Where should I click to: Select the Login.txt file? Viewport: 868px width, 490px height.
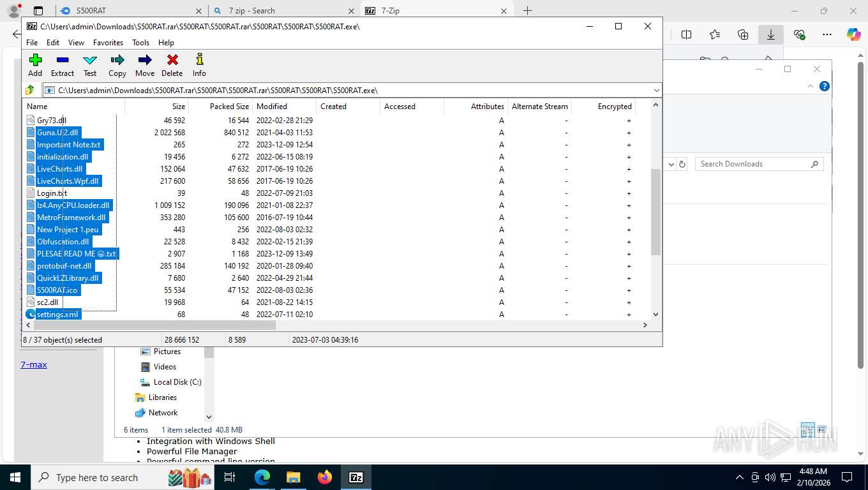click(x=52, y=193)
